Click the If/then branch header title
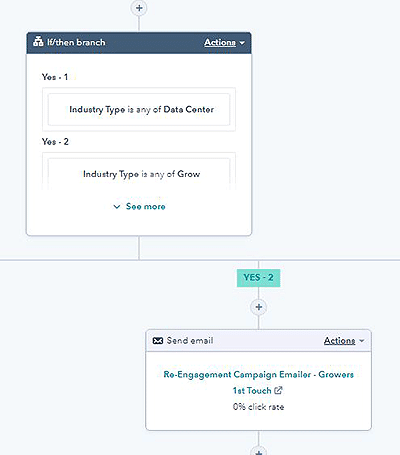Viewport: 400px width, 455px height. [76, 42]
